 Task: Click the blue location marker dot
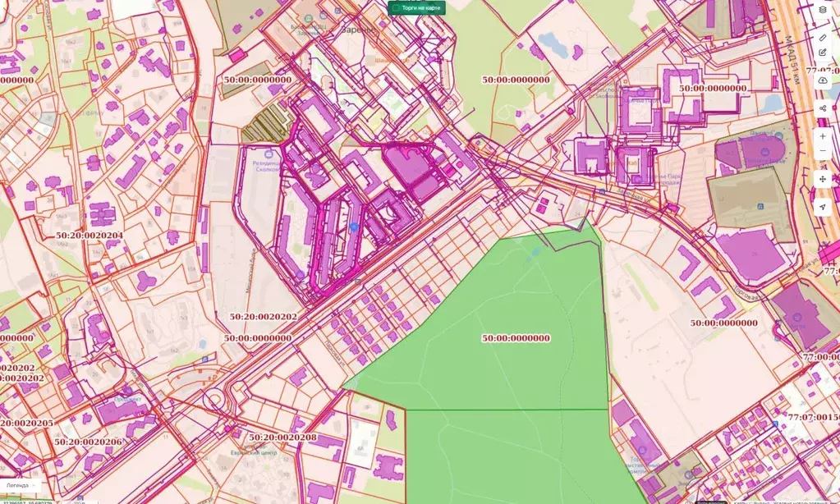point(354,227)
